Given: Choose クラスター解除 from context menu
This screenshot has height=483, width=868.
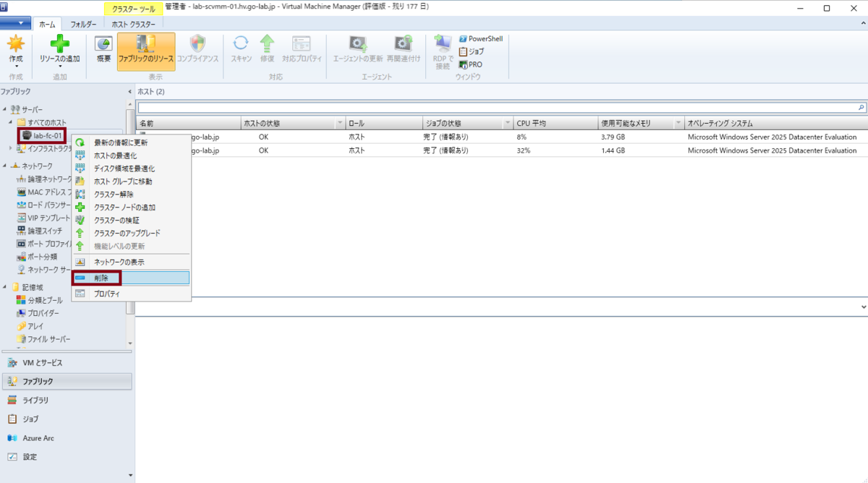Looking at the screenshot, I should coord(131,195).
